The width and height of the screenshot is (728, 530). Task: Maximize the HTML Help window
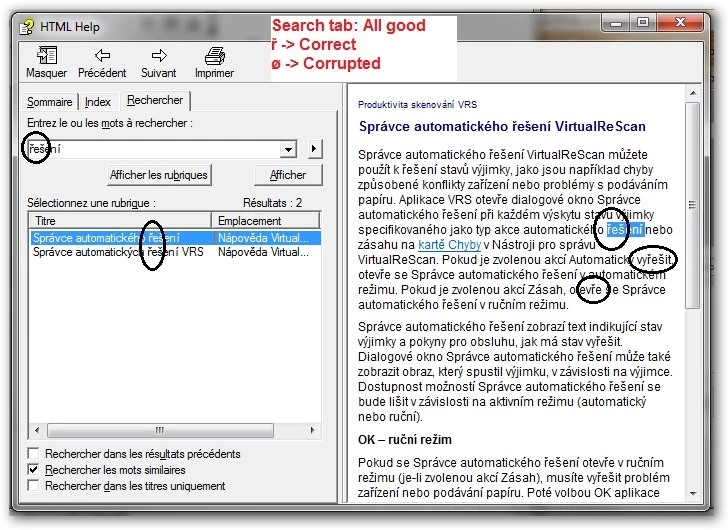tap(643, 22)
